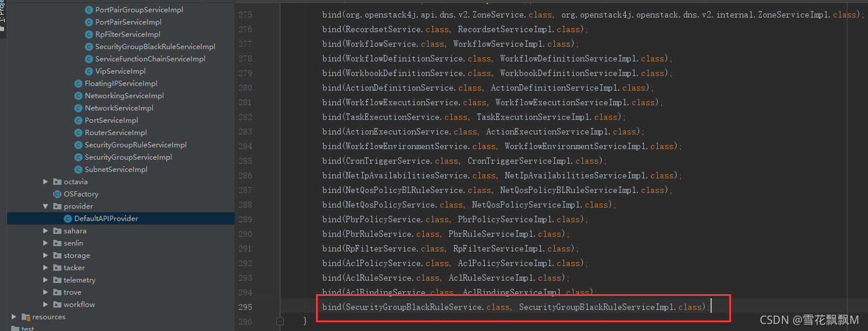Click class icon of RpFilterServiceImpl

coord(89,35)
